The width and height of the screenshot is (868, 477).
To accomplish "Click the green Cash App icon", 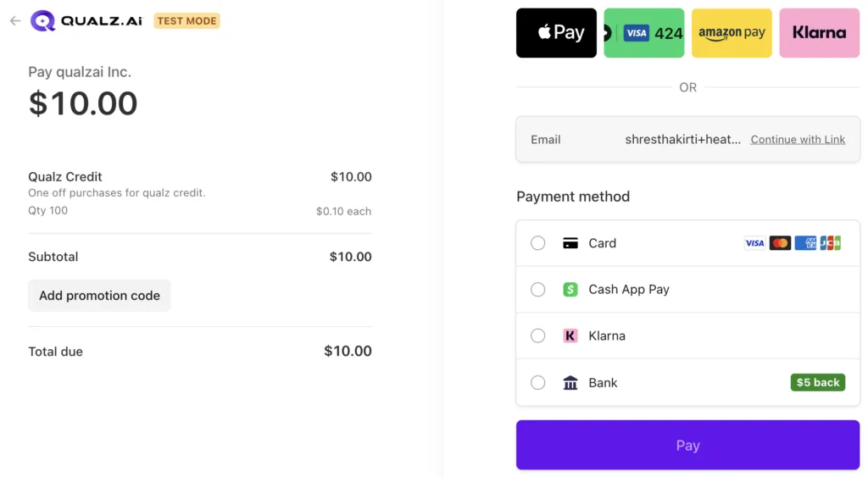I will [x=570, y=290].
